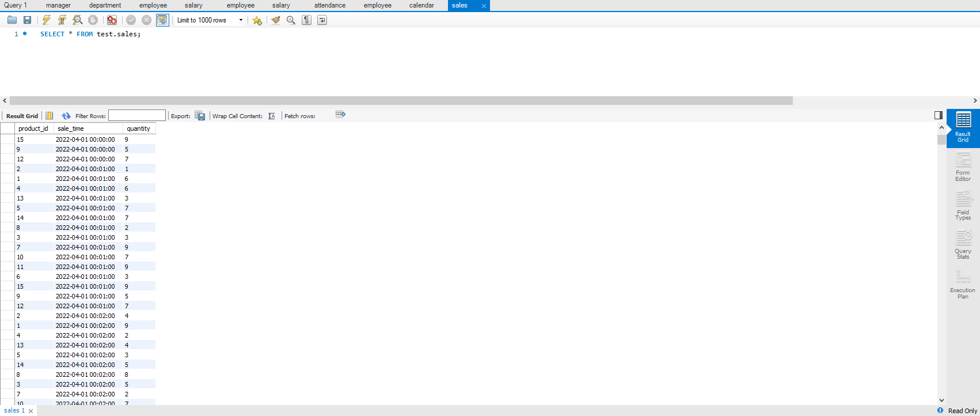Execute the whole SQL script
The height and width of the screenshot is (416, 980).
click(x=47, y=20)
